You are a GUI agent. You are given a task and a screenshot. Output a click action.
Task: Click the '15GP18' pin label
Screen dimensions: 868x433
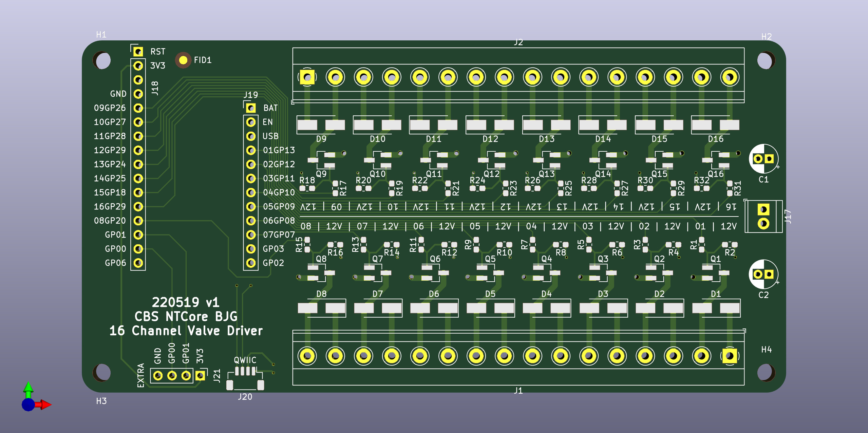[110, 192]
